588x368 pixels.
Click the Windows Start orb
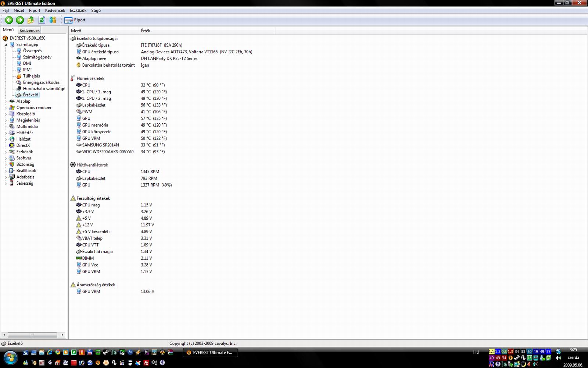[10, 357]
